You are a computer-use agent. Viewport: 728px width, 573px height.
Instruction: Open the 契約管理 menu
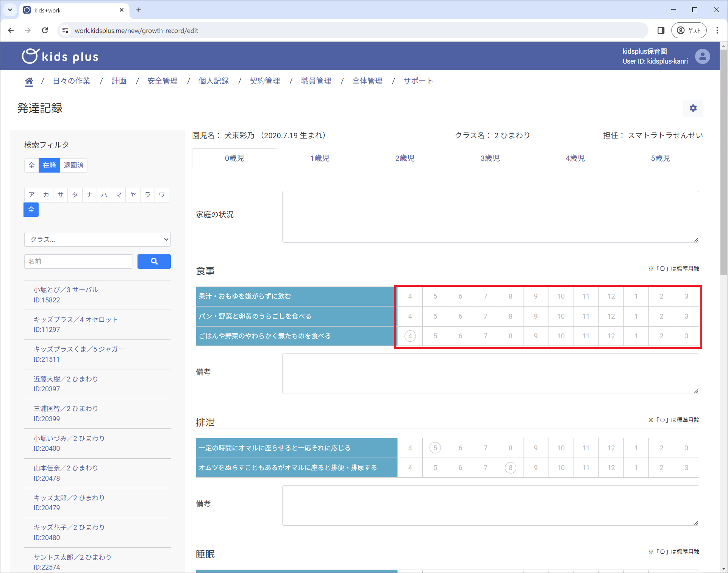click(x=265, y=81)
